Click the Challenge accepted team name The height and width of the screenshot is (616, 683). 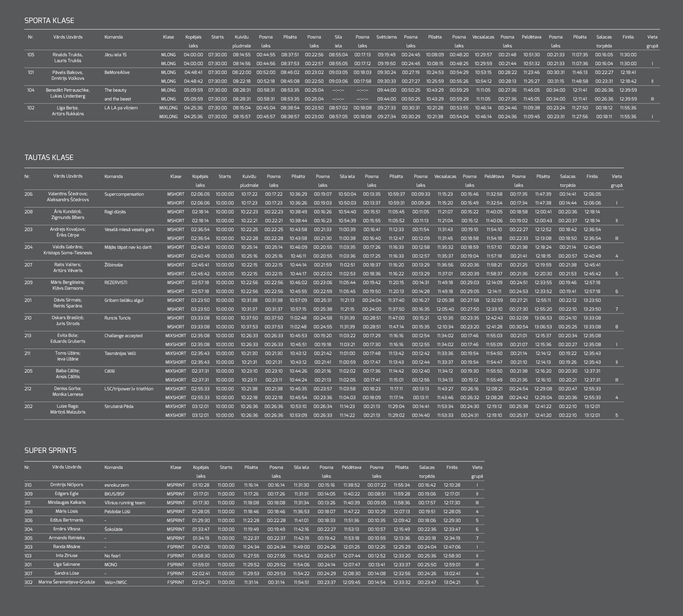123,336
